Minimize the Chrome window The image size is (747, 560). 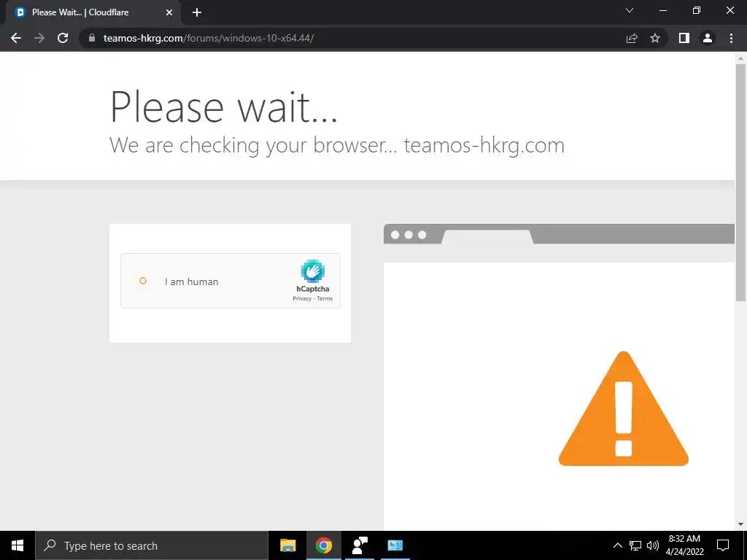pos(662,10)
